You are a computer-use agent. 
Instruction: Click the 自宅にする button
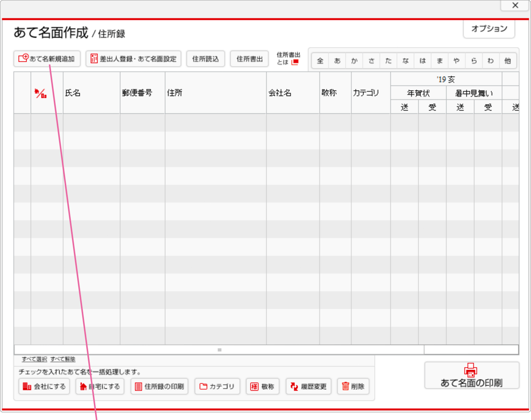click(100, 386)
